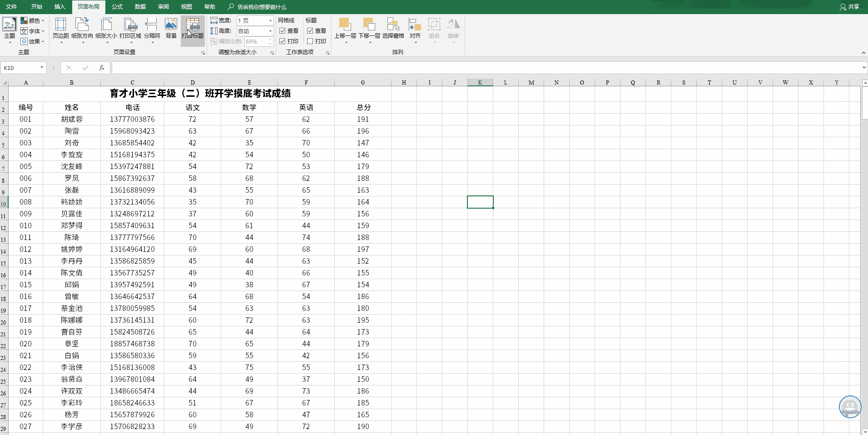Open the Name Box dropdown arrow
Image resolution: width=868 pixels, height=435 pixels.
point(42,68)
